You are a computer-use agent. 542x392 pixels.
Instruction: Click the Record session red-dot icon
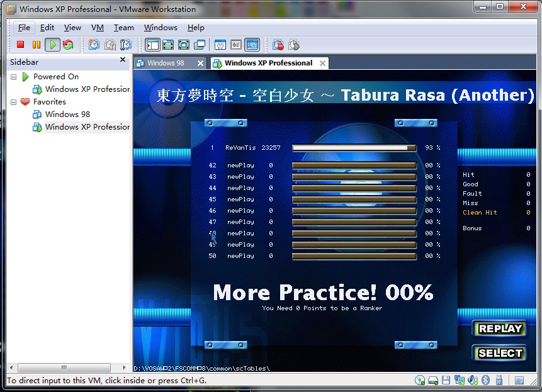(x=278, y=45)
